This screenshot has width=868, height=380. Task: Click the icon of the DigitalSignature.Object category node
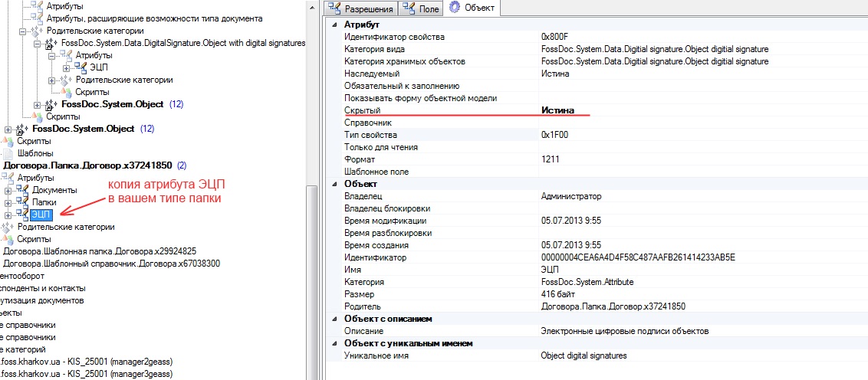click(52, 43)
